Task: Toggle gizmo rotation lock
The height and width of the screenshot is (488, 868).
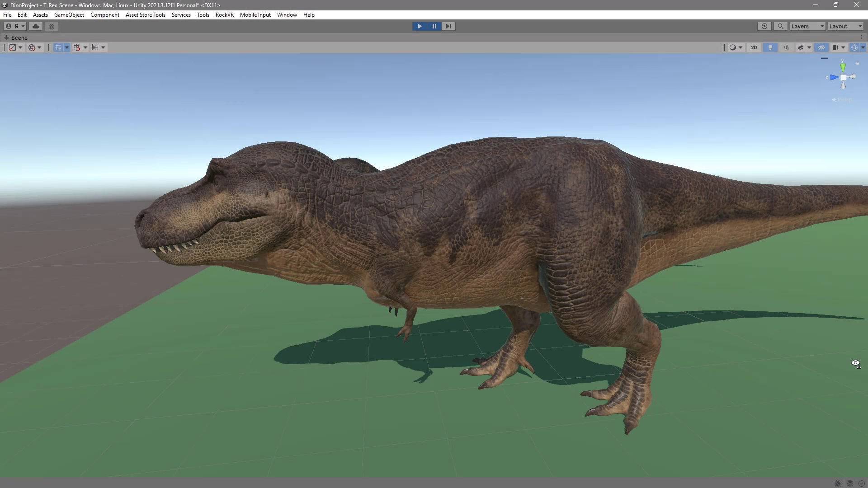Action: pyautogui.click(x=857, y=64)
